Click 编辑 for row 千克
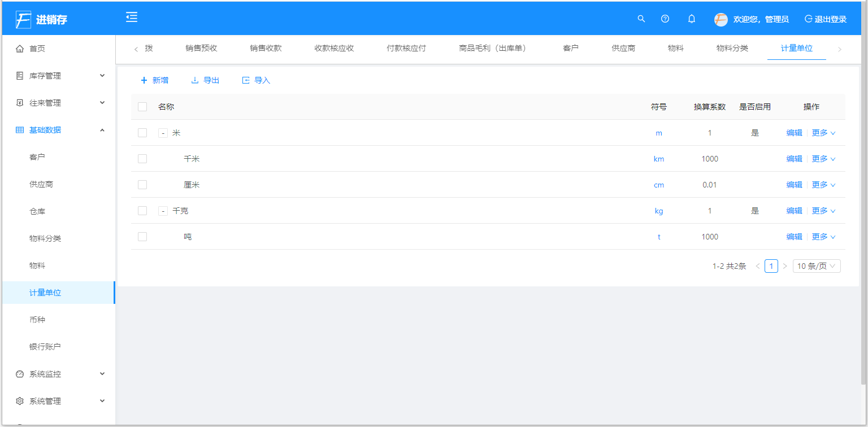Viewport: 868px width, 427px height. 794,211
